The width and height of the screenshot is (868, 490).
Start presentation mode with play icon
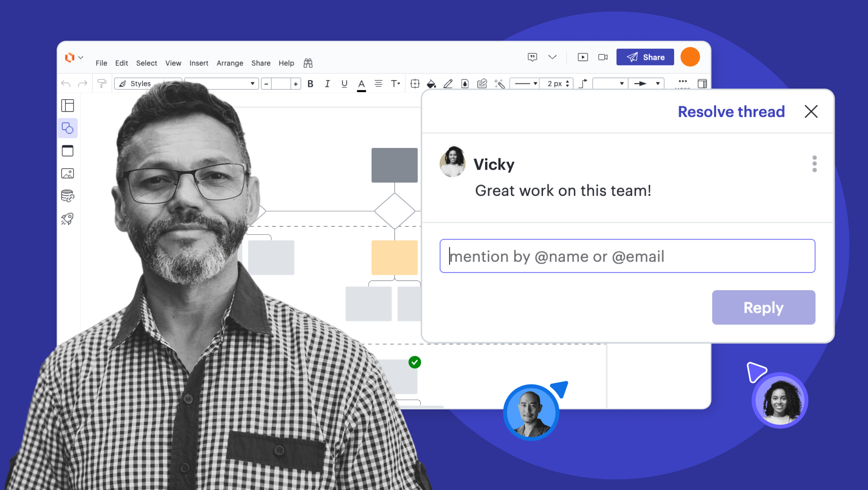coord(583,57)
